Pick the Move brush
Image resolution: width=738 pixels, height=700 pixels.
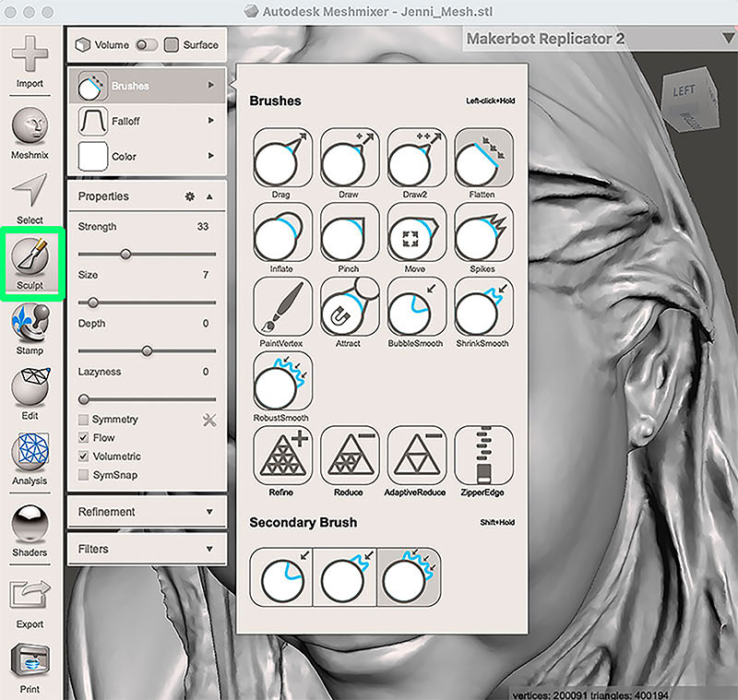click(417, 231)
